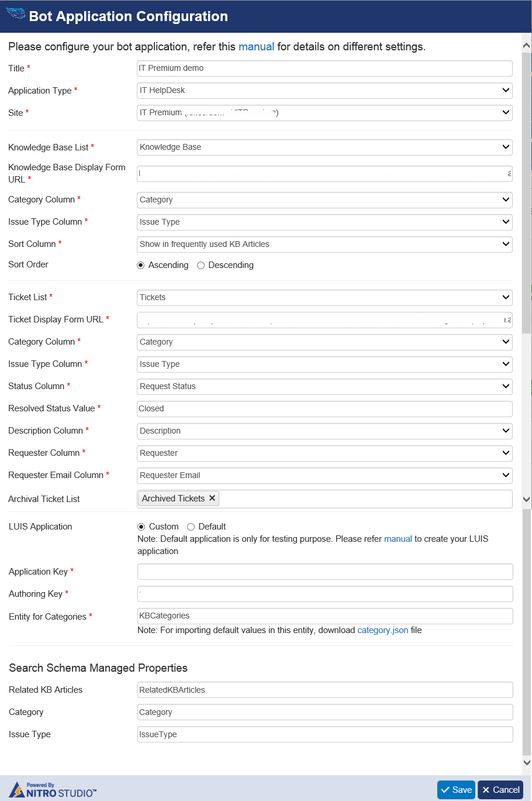
Task: Click the Application Key input field
Action: [x=325, y=572]
